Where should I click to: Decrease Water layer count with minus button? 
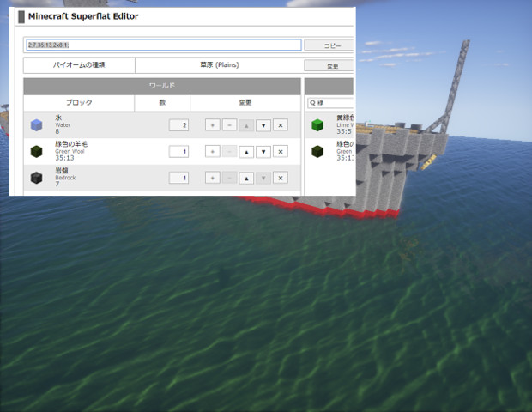(229, 125)
